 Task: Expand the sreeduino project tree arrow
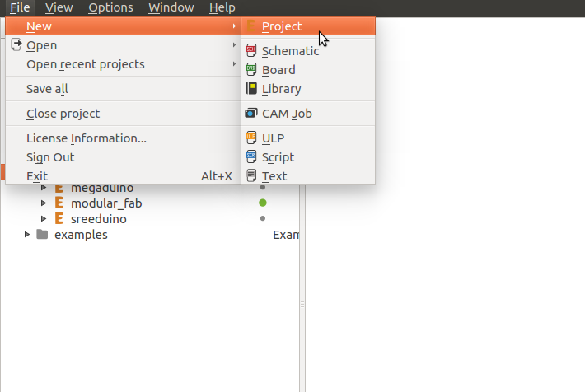click(x=44, y=218)
